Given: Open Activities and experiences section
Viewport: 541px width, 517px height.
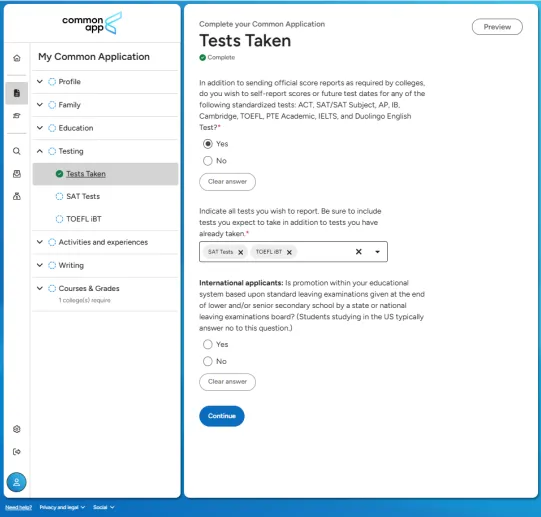Looking at the screenshot, I should tap(103, 242).
